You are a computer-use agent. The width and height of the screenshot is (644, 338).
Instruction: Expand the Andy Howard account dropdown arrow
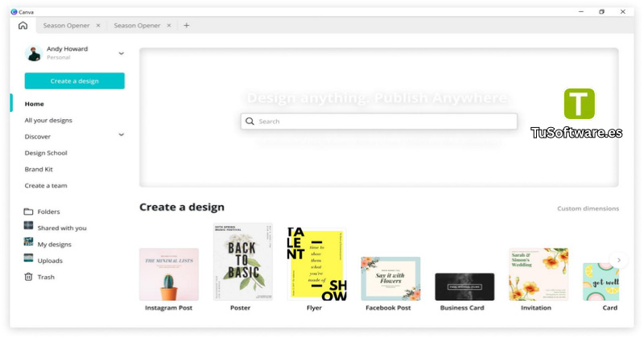(122, 53)
